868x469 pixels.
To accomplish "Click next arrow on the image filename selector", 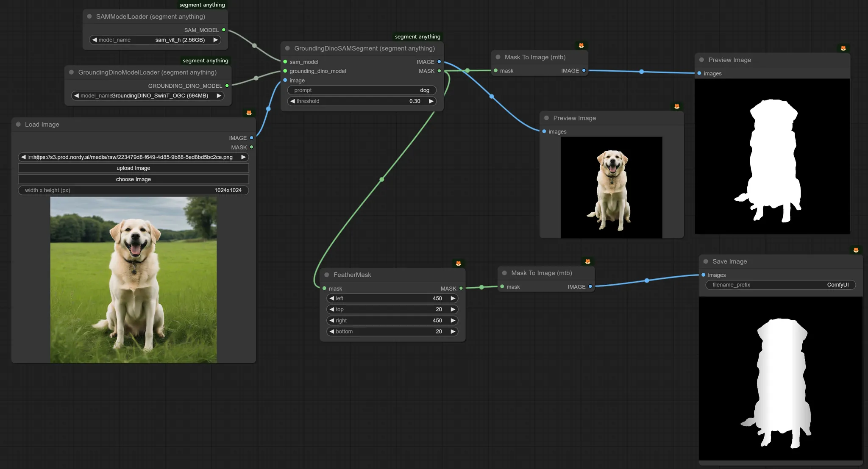I will pos(243,157).
